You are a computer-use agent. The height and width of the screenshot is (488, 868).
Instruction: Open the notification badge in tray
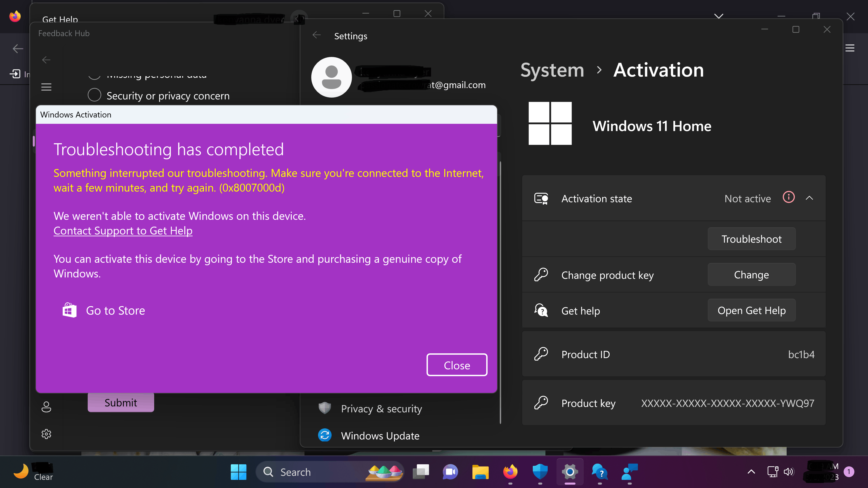point(849,472)
